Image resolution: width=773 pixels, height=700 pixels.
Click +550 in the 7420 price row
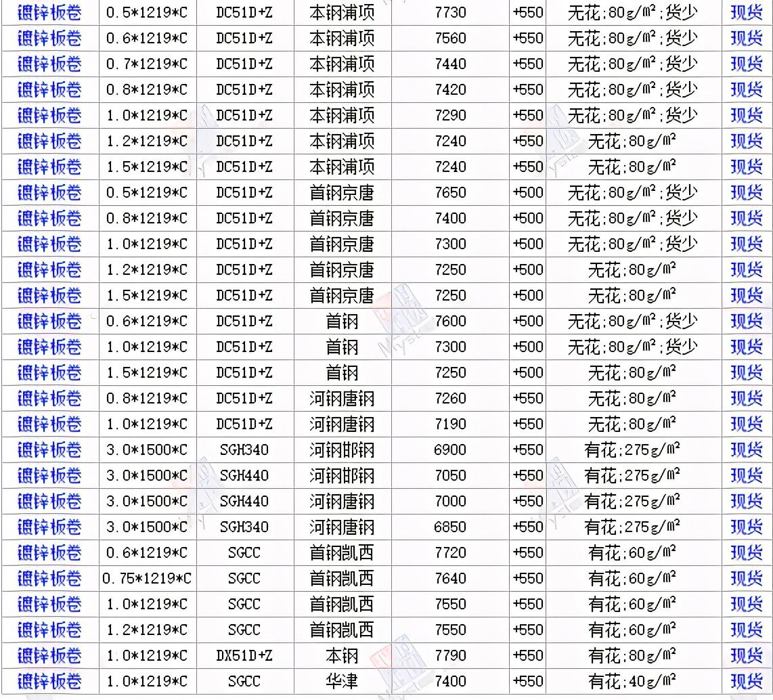[x=528, y=90]
